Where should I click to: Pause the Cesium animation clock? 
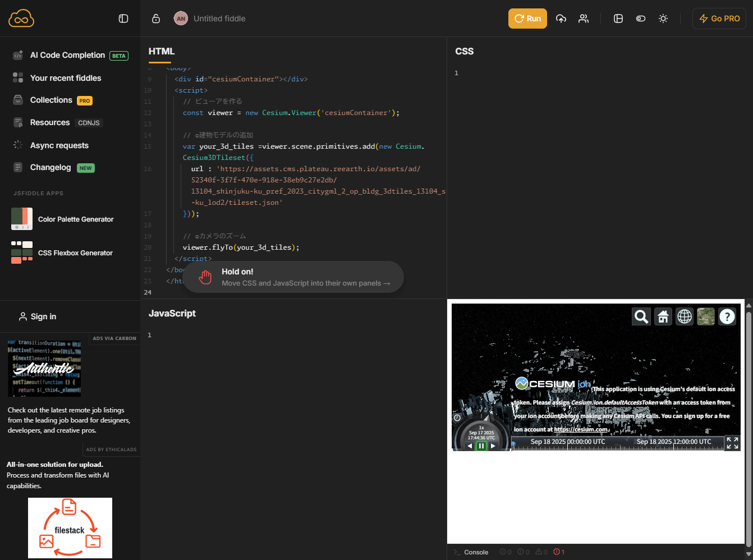tap(481, 446)
